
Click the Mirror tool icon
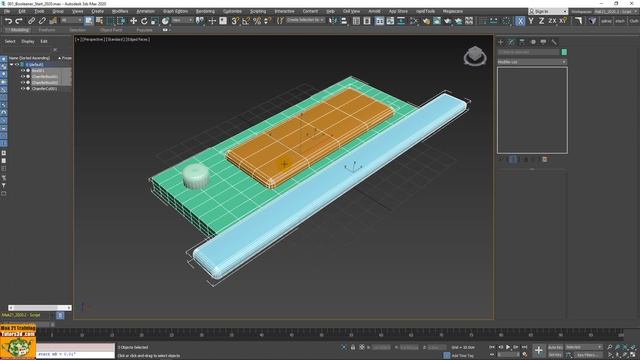click(333, 21)
